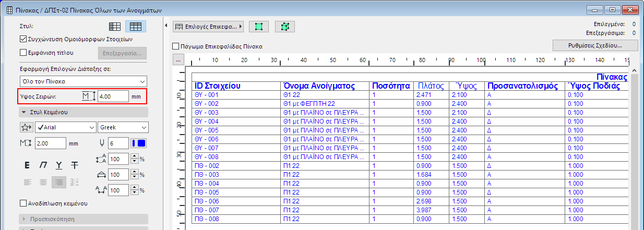The image size is (644, 230).
Task: Click the disabled Επεξεργασία... button
Action: tap(122, 53)
